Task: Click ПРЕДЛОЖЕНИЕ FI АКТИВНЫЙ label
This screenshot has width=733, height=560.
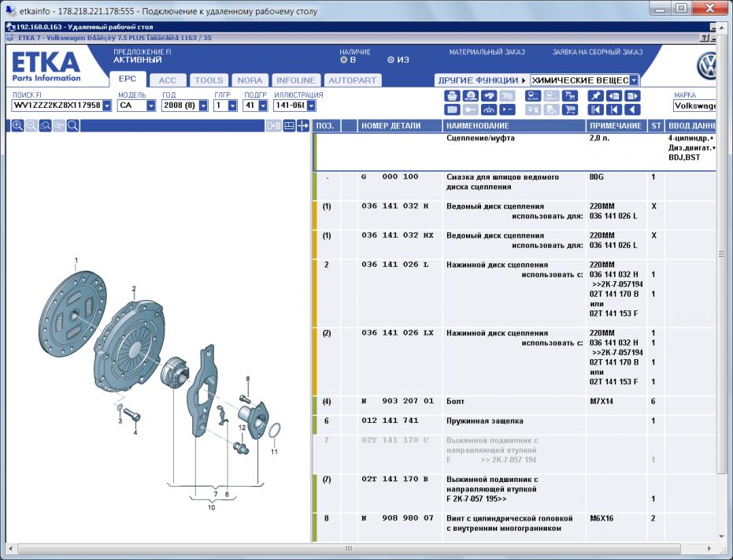Action: 142,56
